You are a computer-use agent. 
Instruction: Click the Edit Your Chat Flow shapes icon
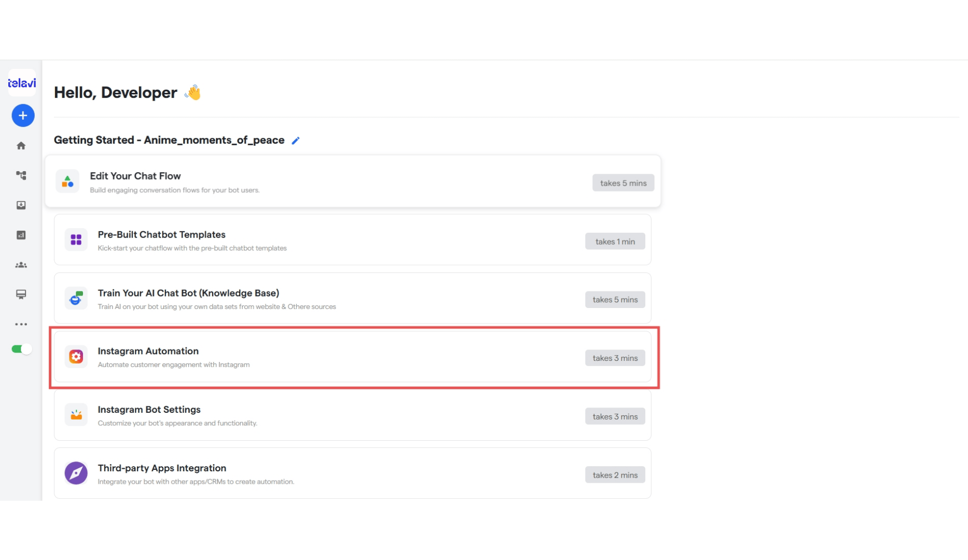click(x=67, y=181)
